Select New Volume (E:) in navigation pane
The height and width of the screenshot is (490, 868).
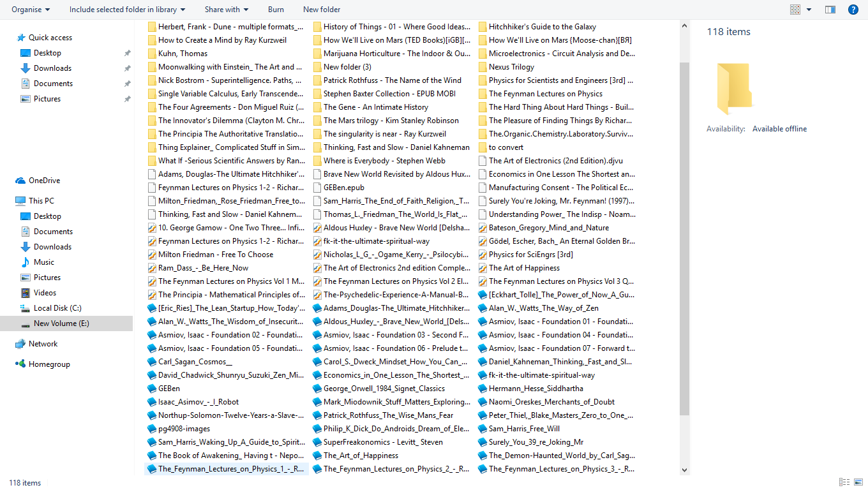(66, 323)
